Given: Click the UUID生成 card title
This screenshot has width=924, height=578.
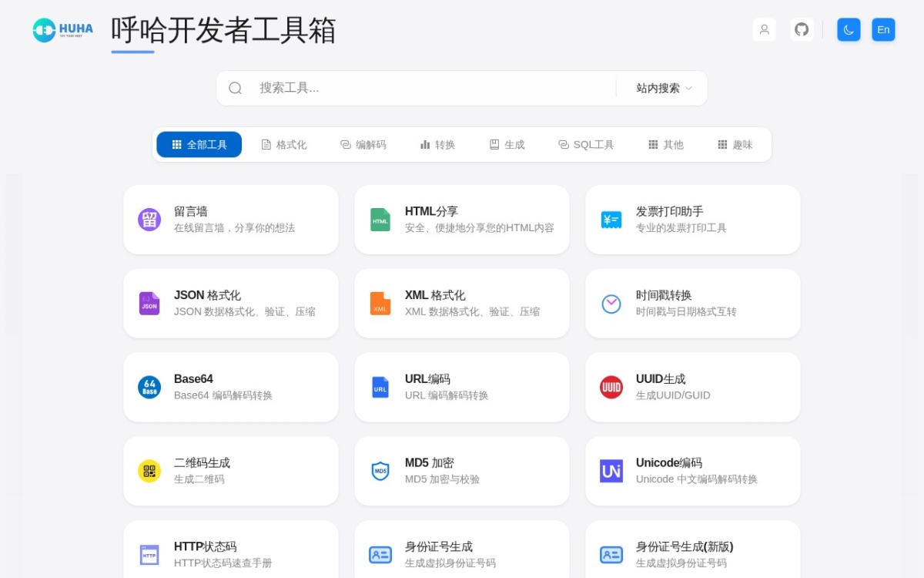Looking at the screenshot, I should [661, 379].
